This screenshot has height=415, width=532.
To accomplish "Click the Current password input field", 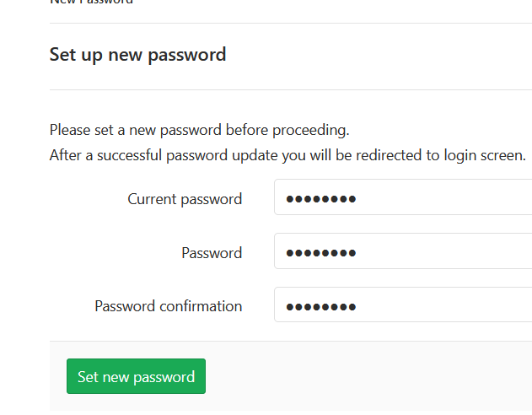I will click(403, 199).
